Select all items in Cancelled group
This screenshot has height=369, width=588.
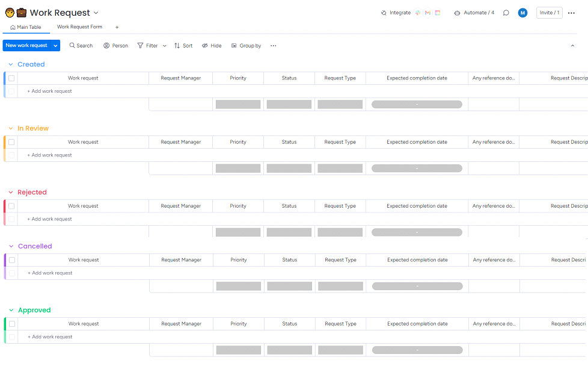pos(12,260)
